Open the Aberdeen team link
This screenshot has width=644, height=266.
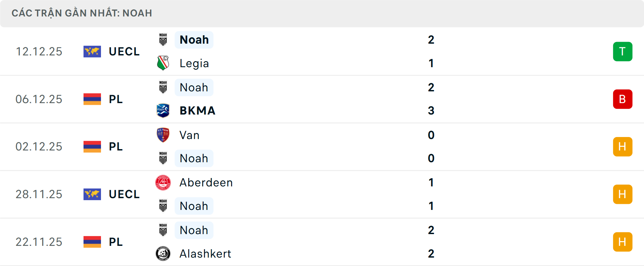click(x=206, y=183)
